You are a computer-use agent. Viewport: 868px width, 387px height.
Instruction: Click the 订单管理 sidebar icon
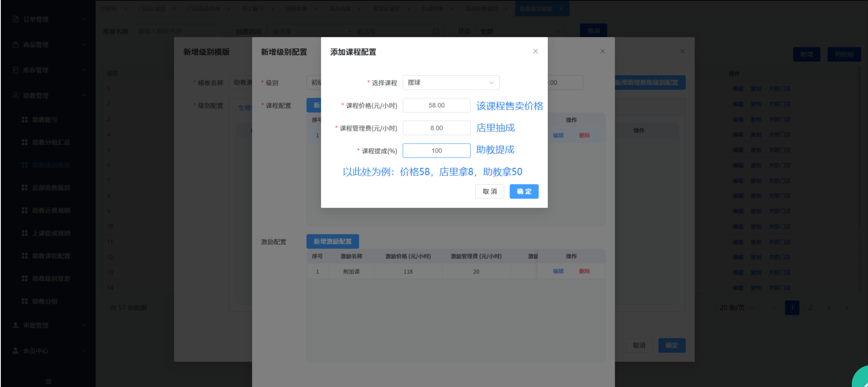coord(15,19)
